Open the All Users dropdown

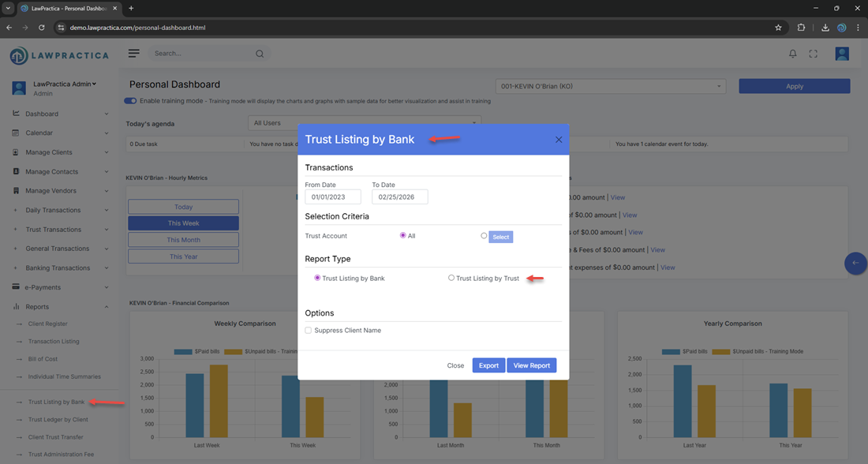(364, 123)
